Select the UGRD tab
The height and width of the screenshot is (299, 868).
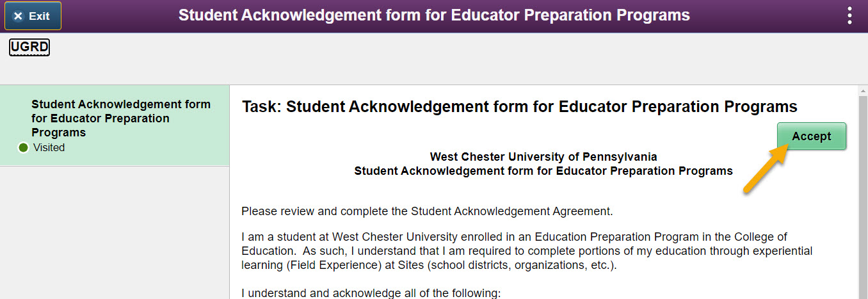tap(29, 47)
